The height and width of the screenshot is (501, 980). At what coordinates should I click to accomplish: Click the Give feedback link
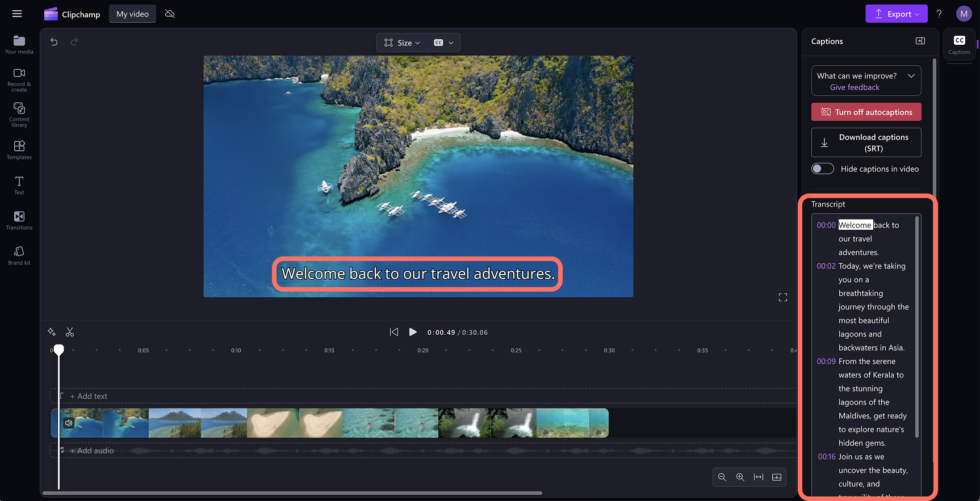[x=855, y=87]
